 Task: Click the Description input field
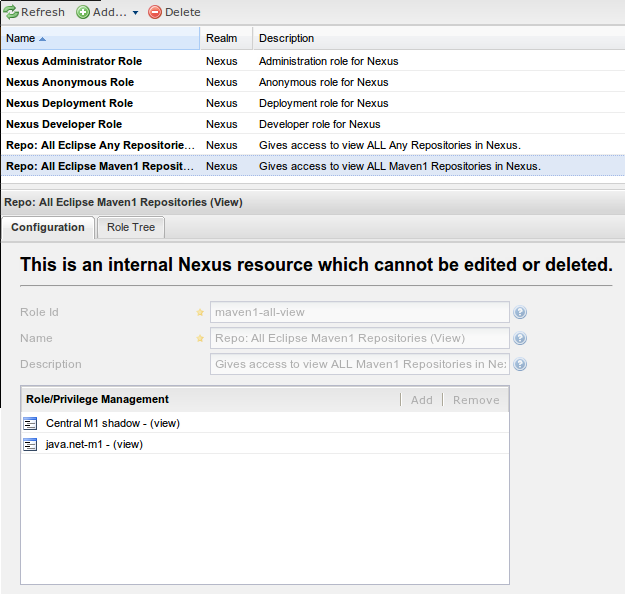pyautogui.click(x=360, y=364)
